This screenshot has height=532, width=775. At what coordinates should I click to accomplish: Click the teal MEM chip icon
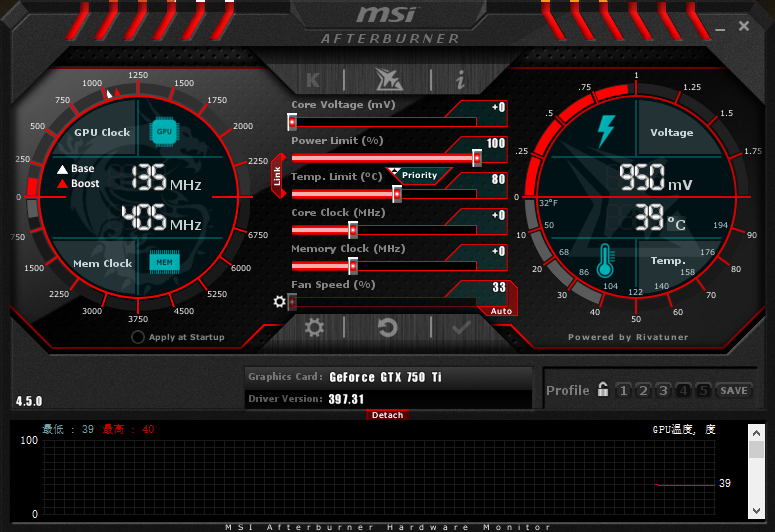pos(165,262)
